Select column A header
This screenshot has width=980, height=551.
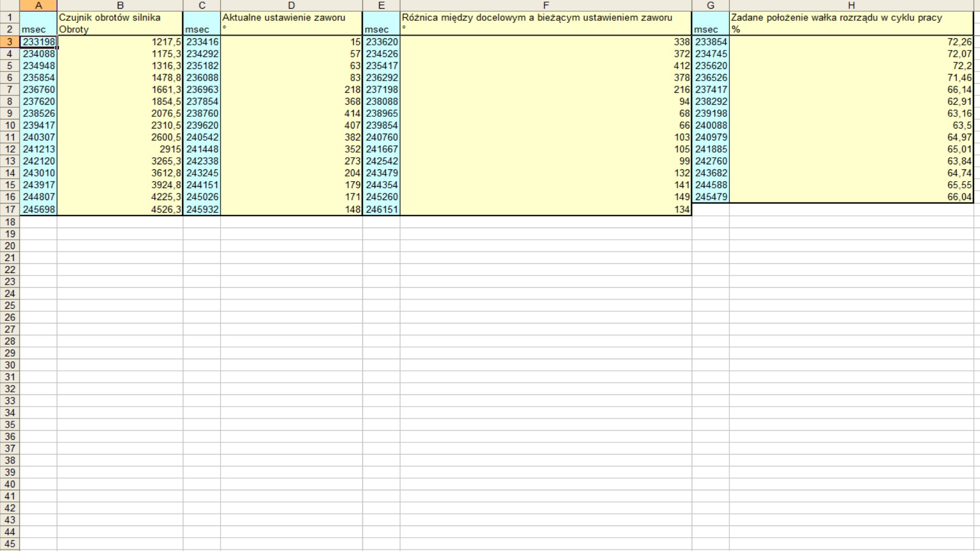click(38, 6)
